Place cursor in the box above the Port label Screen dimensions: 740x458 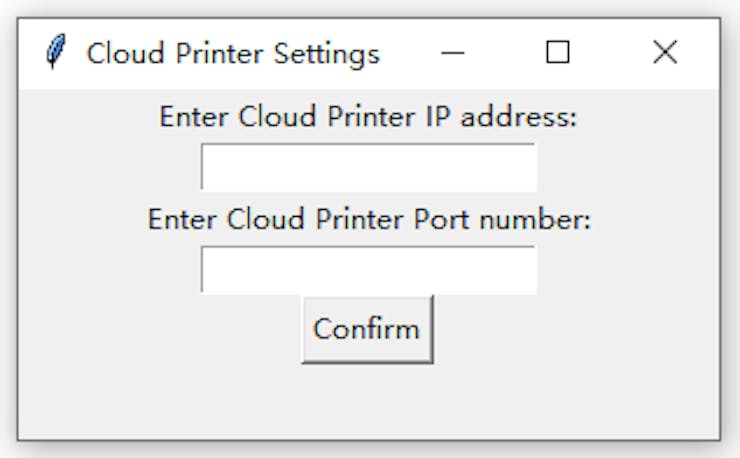pyautogui.click(x=368, y=167)
